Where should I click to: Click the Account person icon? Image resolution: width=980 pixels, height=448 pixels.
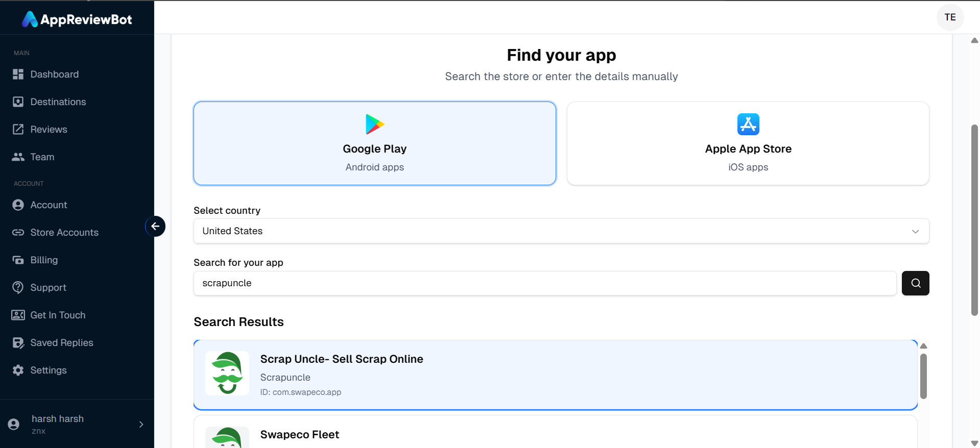[18, 205]
